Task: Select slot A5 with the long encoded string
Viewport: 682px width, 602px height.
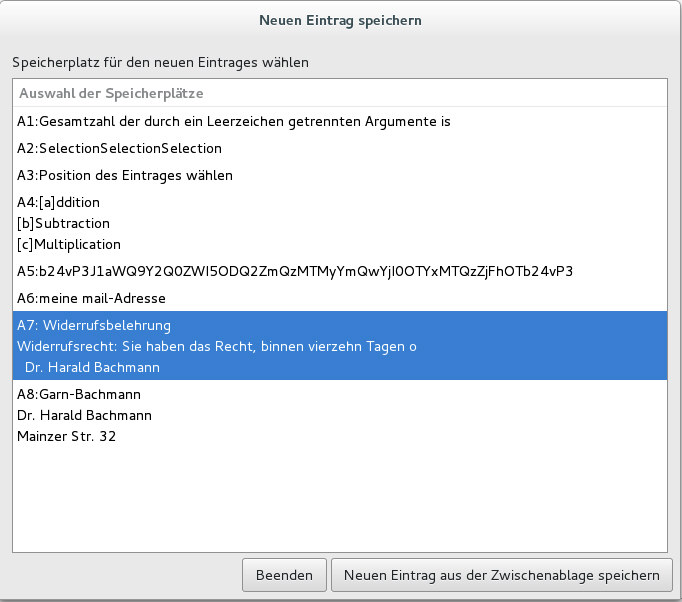Action: (294, 271)
